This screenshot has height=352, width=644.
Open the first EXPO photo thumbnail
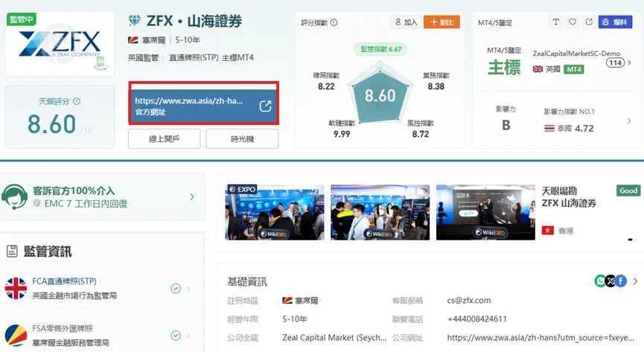tap(275, 212)
